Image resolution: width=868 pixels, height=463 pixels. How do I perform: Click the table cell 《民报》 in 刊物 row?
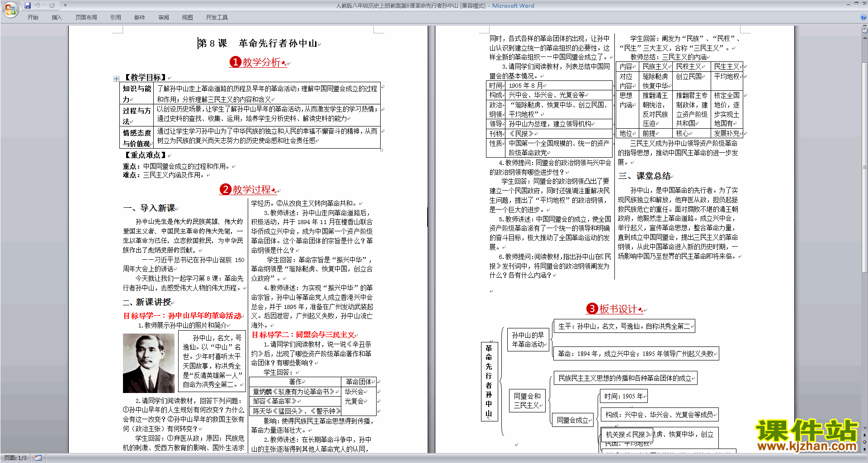[x=559, y=134]
